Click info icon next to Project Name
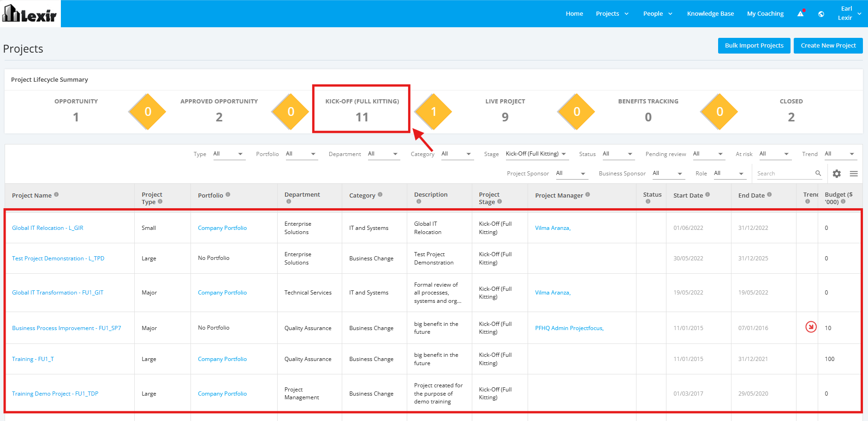The width and height of the screenshot is (868, 421). tap(56, 194)
